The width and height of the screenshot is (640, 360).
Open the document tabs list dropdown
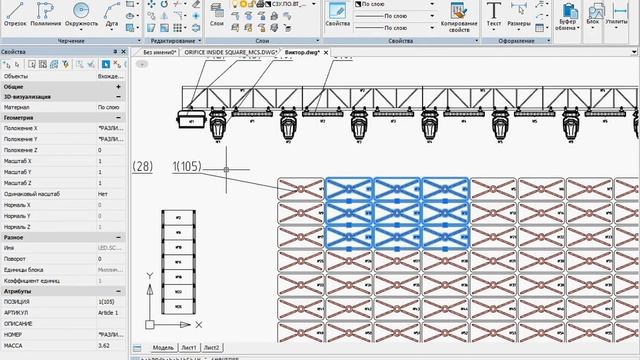tap(634, 52)
